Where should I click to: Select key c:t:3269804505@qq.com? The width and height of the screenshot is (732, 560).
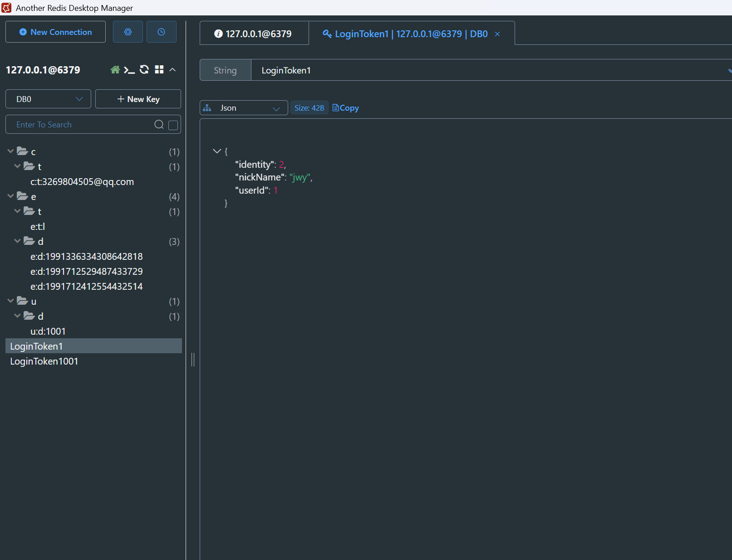tap(82, 182)
